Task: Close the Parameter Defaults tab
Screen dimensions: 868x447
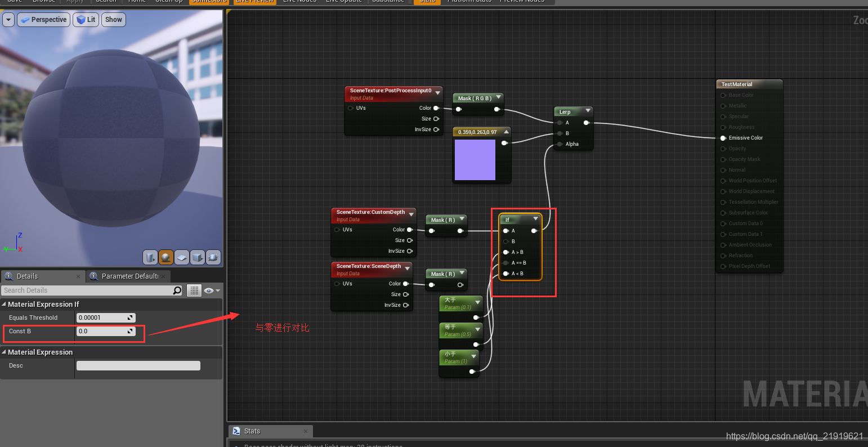Action: click(164, 276)
